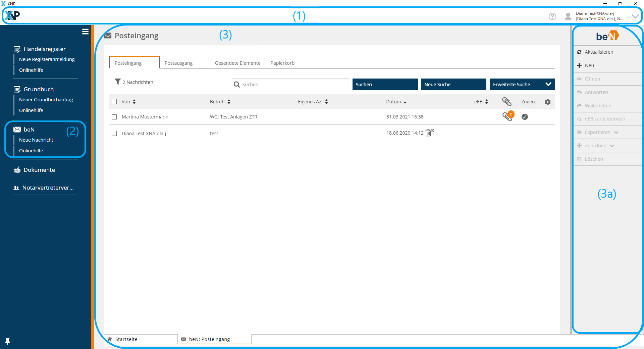Open Onlinehilfe under Handelsregister

click(31, 70)
